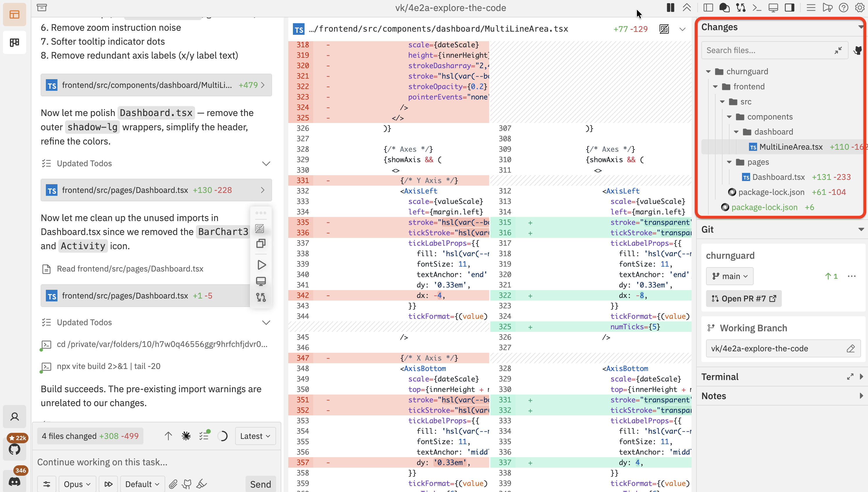Click the Open PR #7 button

click(x=743, y=299)
